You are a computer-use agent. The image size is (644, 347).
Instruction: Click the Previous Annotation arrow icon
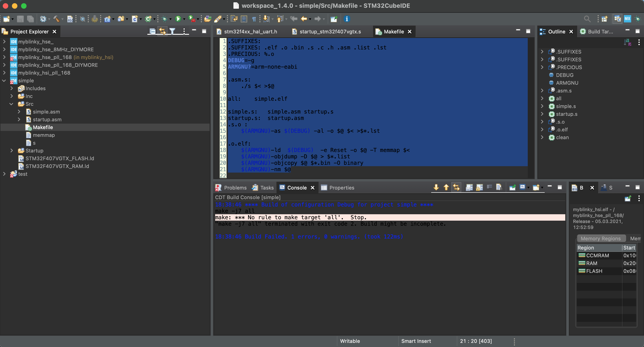tap(280, 19)
